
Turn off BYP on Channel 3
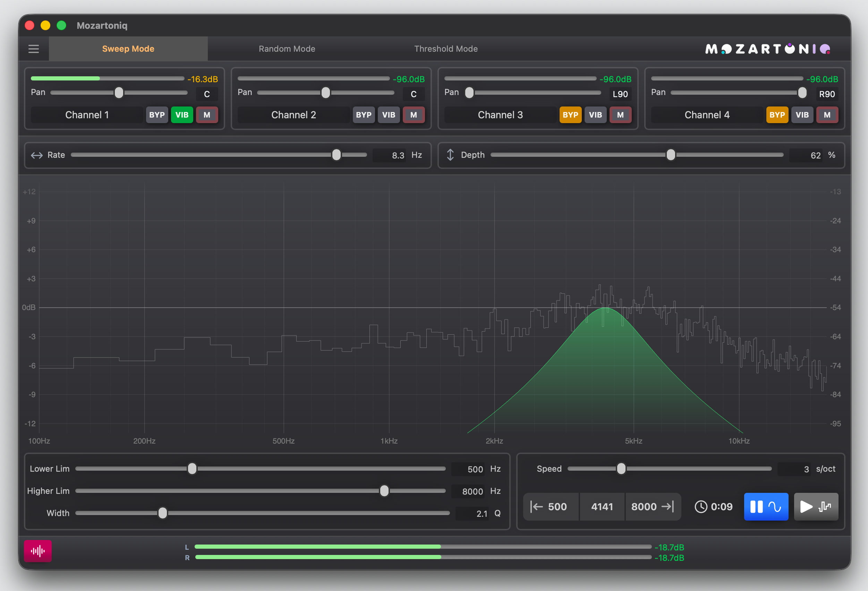click(570, 115)
